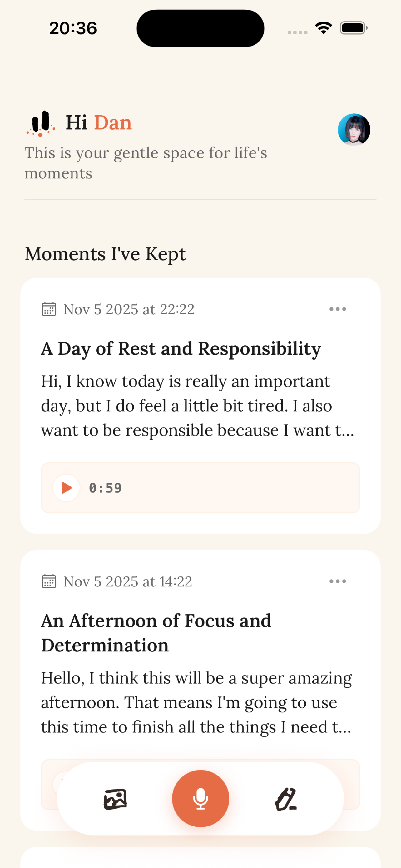Tap the timestamp 'Nov 5 2025 at 14:22'
The image size is (401, 868).
[x=127, y=581]
